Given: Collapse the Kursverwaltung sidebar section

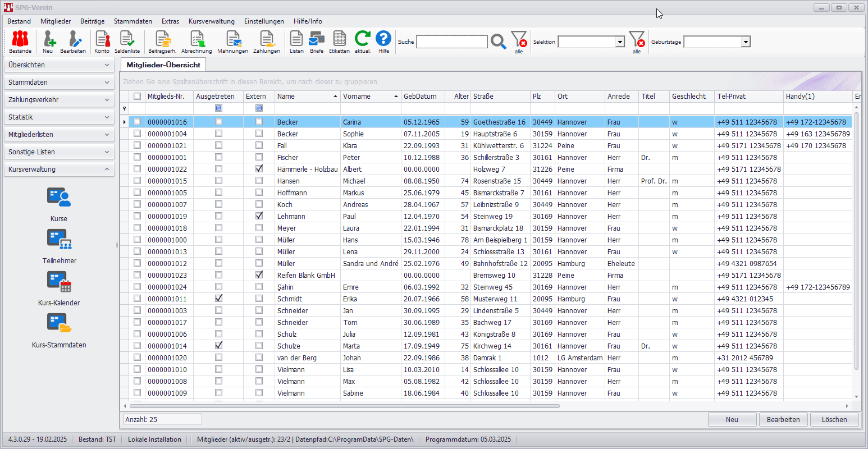Looking at the screenshot, I should 59,169.
